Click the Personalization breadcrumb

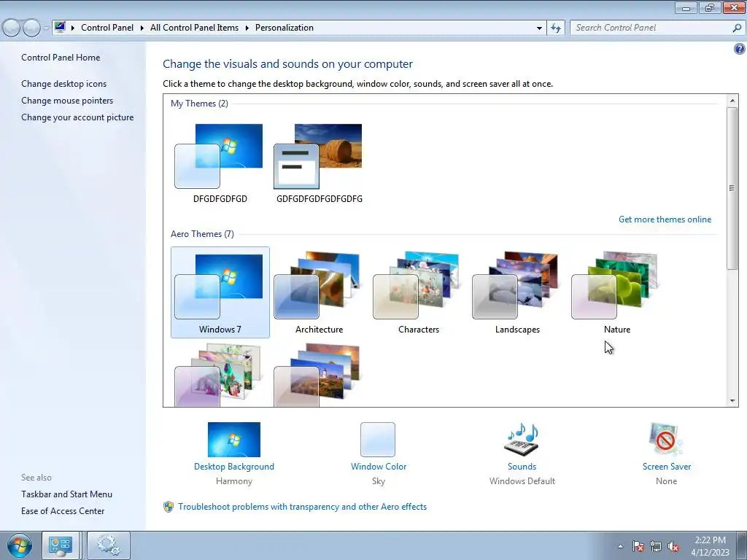click(285, 28)
